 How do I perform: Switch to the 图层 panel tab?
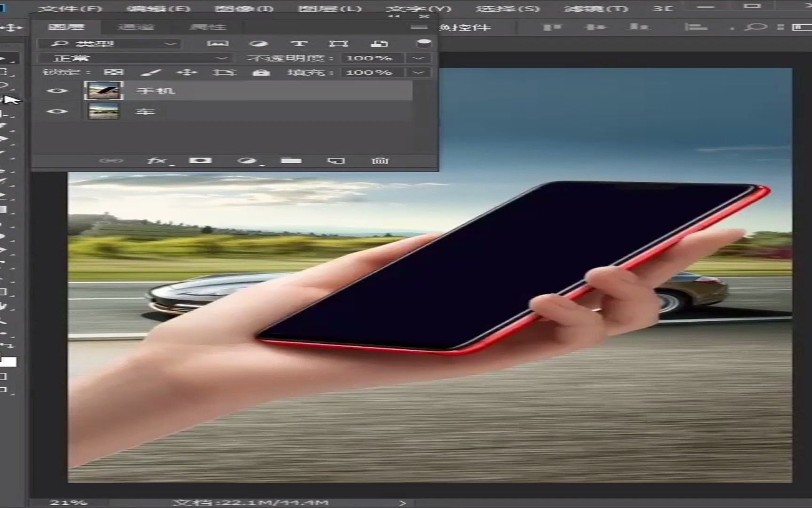tap(66, 27)
